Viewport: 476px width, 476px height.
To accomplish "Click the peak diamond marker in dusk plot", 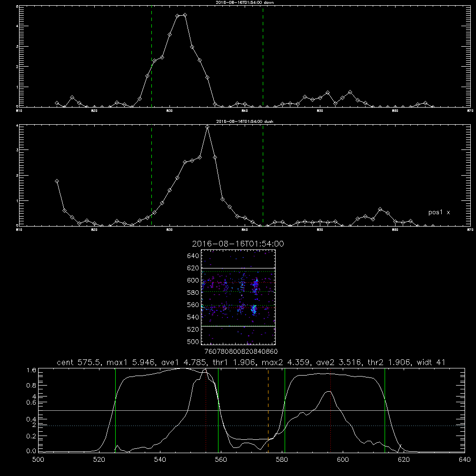I will pos(208,127).
